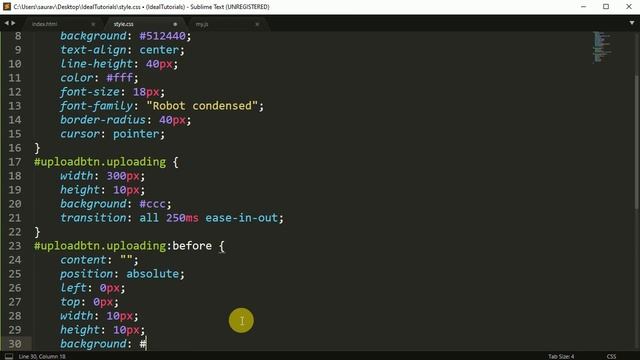This screenshot has width=640, height=360.
Task: Minimize the Sublime Text window
Action: [584, 7]
